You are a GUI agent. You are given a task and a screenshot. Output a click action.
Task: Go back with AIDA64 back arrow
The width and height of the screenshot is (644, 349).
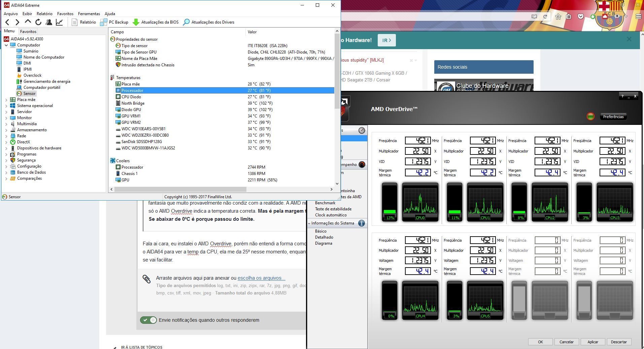click(x=7, y=22)
